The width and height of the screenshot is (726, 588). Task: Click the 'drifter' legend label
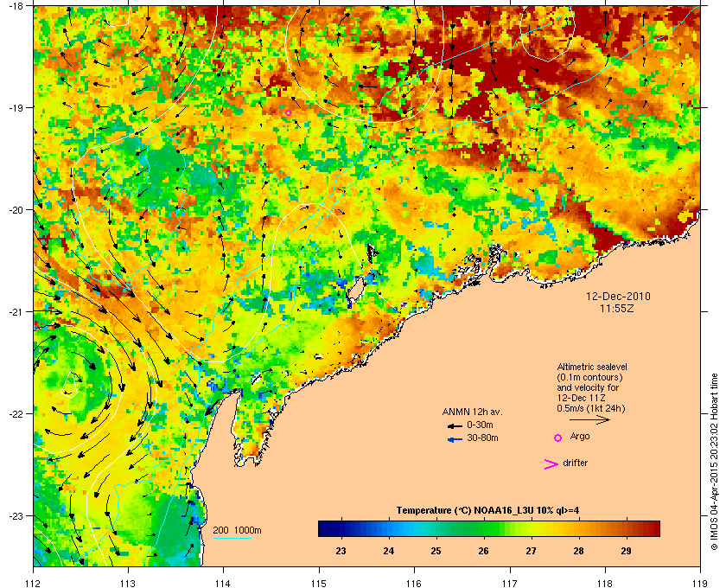click(x=575, y=463)
